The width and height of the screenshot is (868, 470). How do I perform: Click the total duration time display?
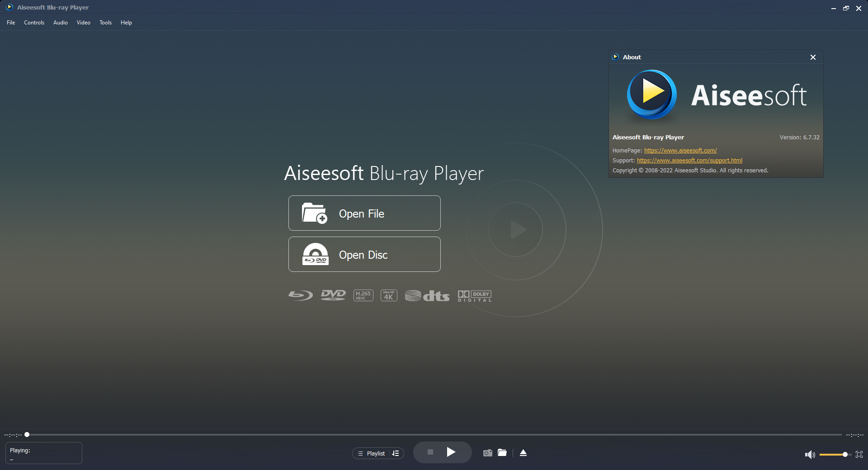tap(854, 435)
